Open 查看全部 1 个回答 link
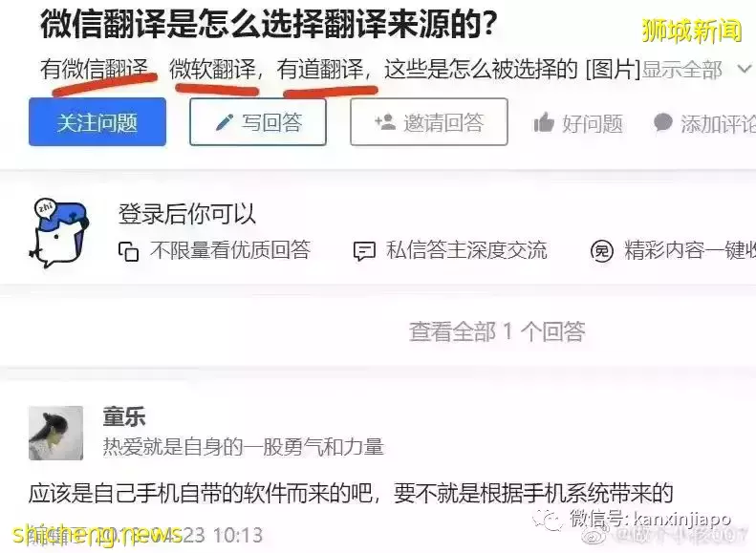The height and width of the screenshot is (553, 756). (497, 332)
